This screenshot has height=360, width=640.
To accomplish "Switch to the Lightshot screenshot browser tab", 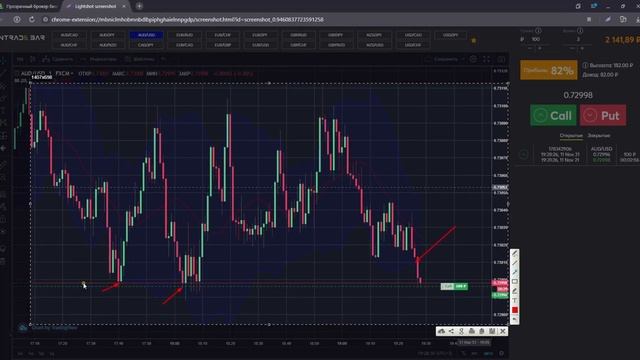I will (95, 7).
